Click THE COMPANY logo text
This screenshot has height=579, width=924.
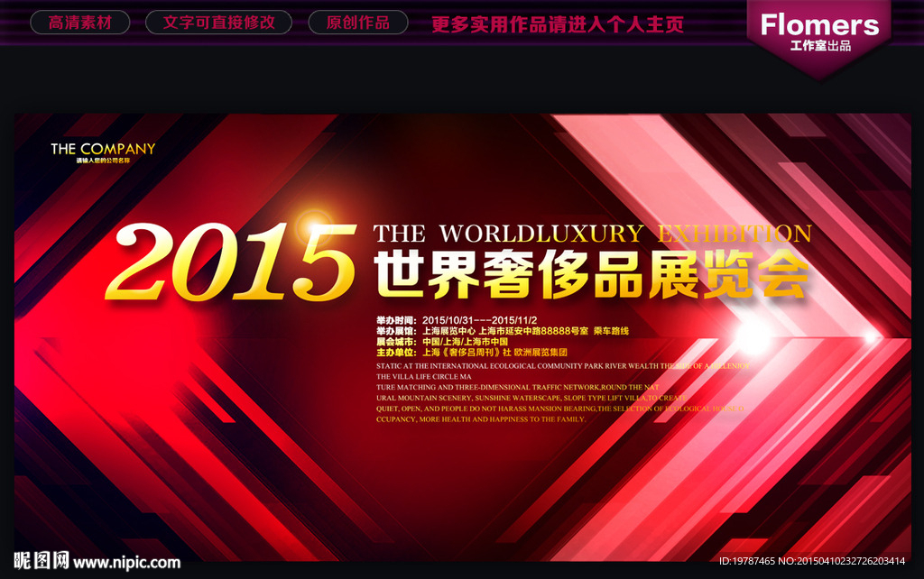coord(103,149)
